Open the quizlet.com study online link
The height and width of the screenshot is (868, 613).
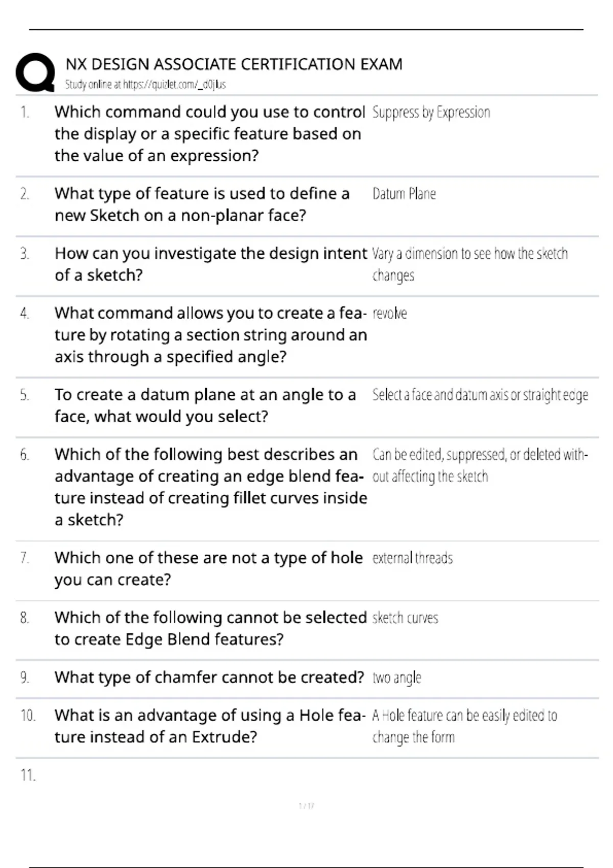pos(145,85)
